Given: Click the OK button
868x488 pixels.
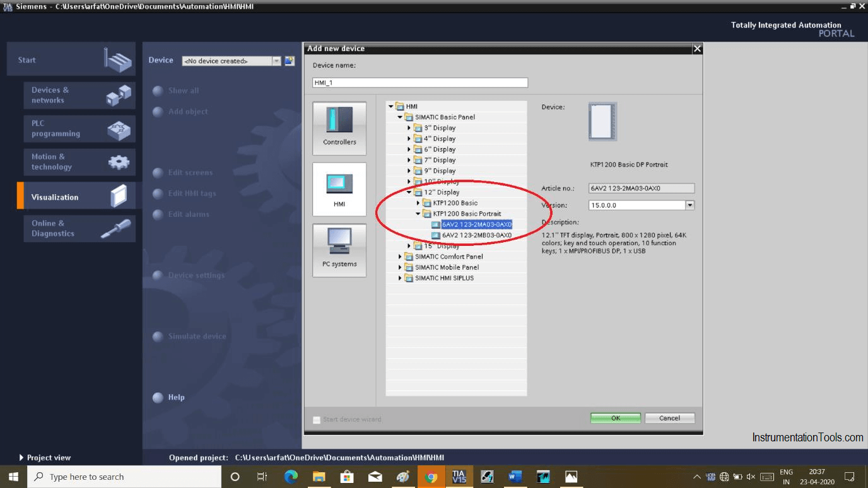Looking at the screenshot, I should click(x=616, y=418).
